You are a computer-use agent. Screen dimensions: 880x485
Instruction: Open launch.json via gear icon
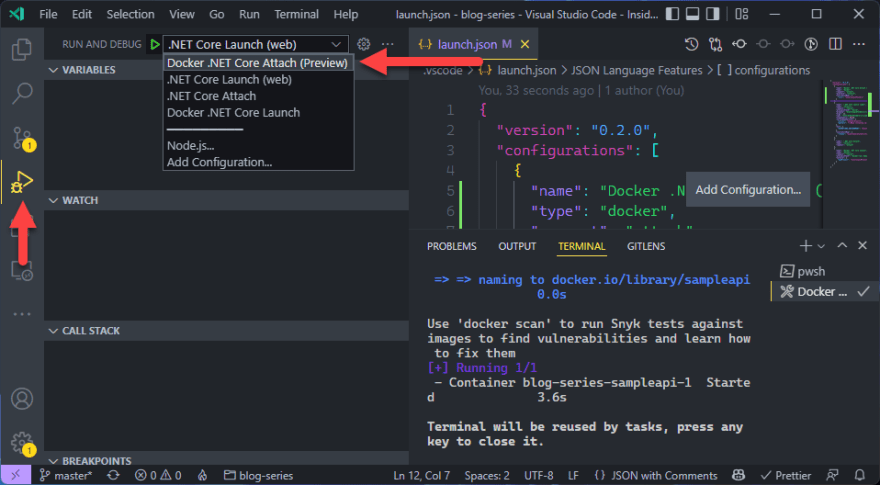[x=364, y=44]
